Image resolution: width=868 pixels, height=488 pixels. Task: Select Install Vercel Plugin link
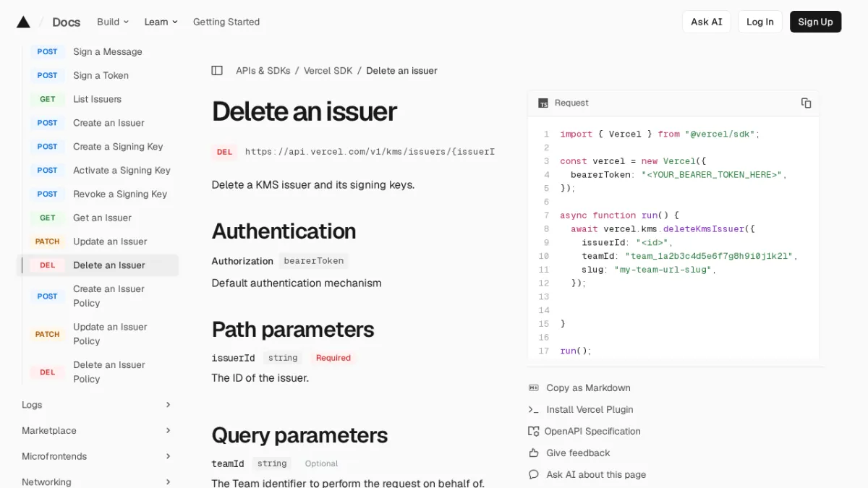click(x=590, y=410)
